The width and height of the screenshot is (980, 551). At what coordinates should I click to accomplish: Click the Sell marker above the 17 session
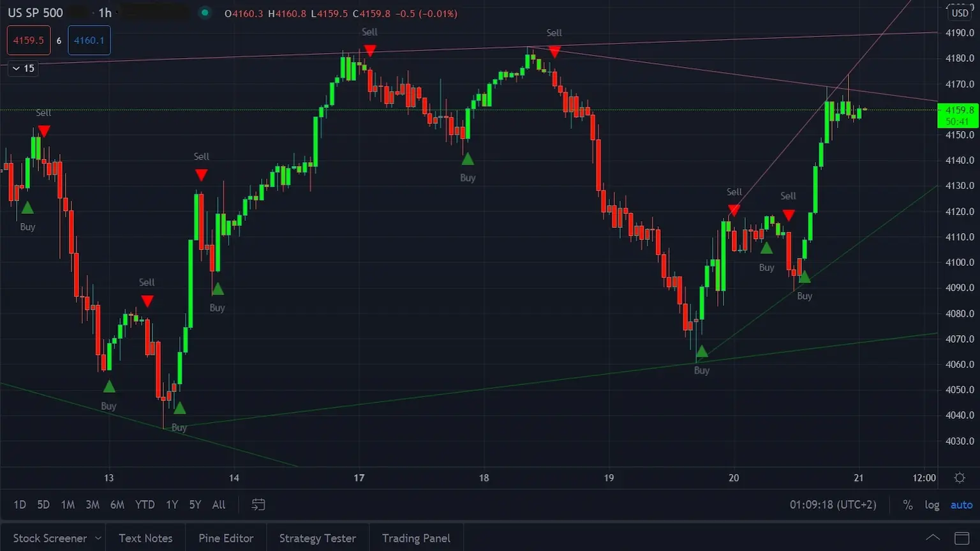coord(369,50)
